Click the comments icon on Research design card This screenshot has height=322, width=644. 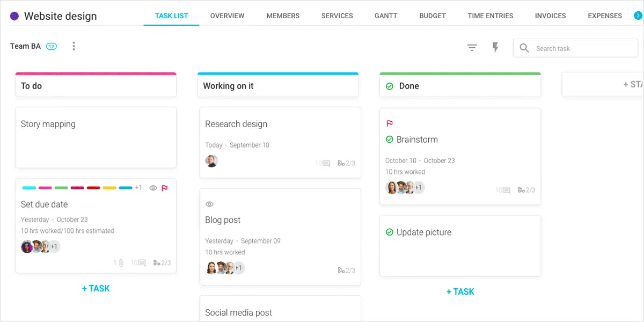coord(325,163)
